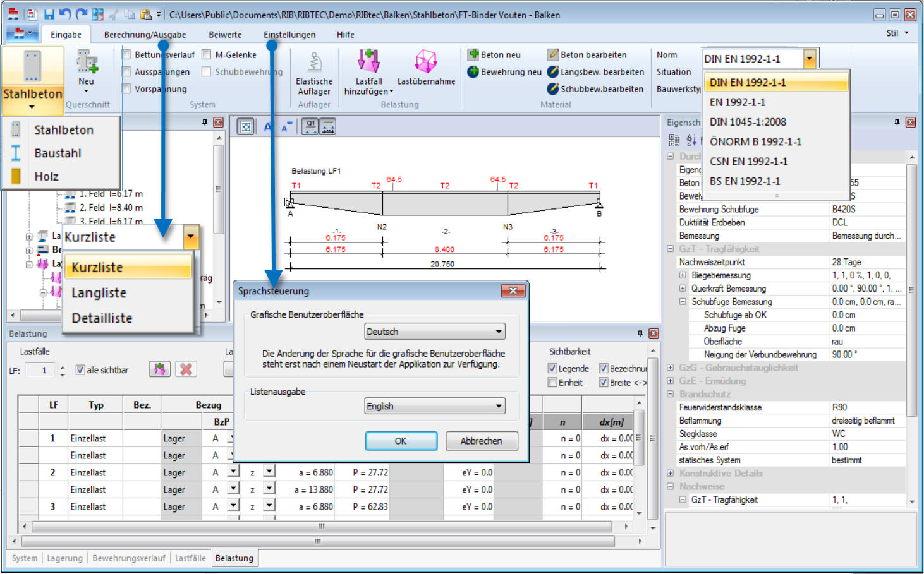924x574 pixels.
Task: Click the Schubbew. bearbeiten icon
Action: click(553, 88)
